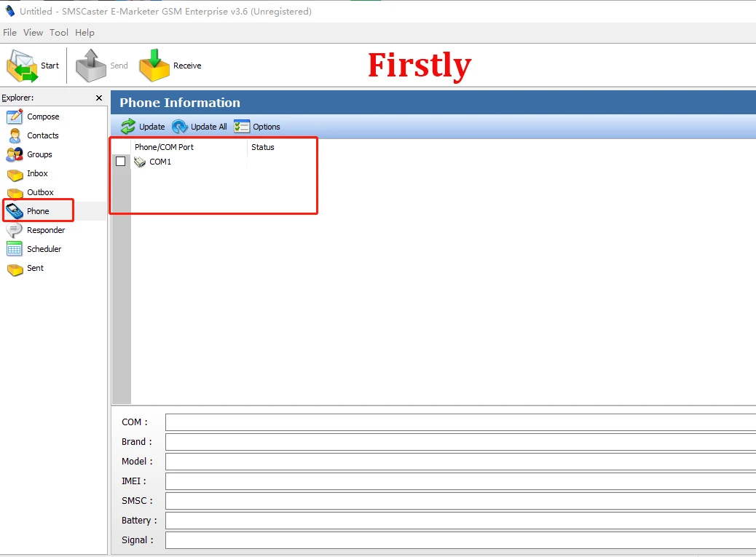This screenshot has height=557, width=756.
Task: Click into the SMSC field
Action: point(460,501)
